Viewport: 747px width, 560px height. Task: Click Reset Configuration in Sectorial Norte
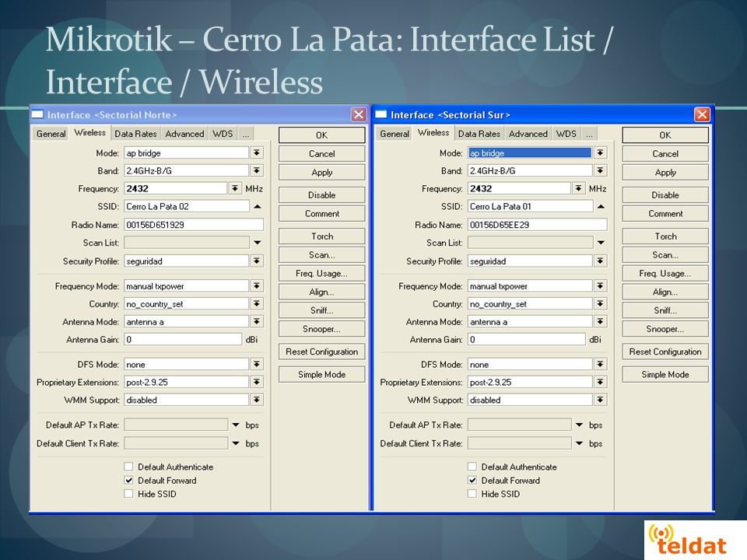[322, 352]
